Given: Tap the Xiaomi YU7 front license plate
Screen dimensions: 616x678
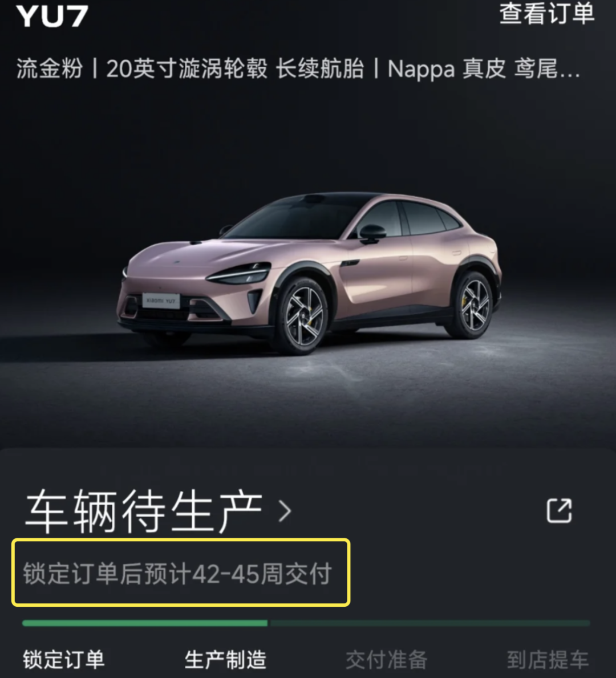Looking at the screenshot, I should coord(161,301).
